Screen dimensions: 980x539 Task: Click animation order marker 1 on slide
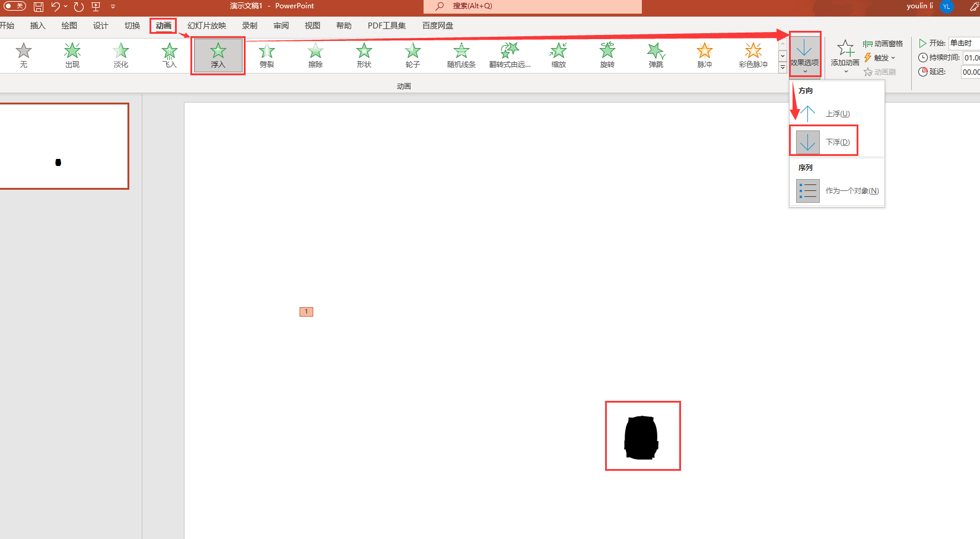click(x=306, y=312)
